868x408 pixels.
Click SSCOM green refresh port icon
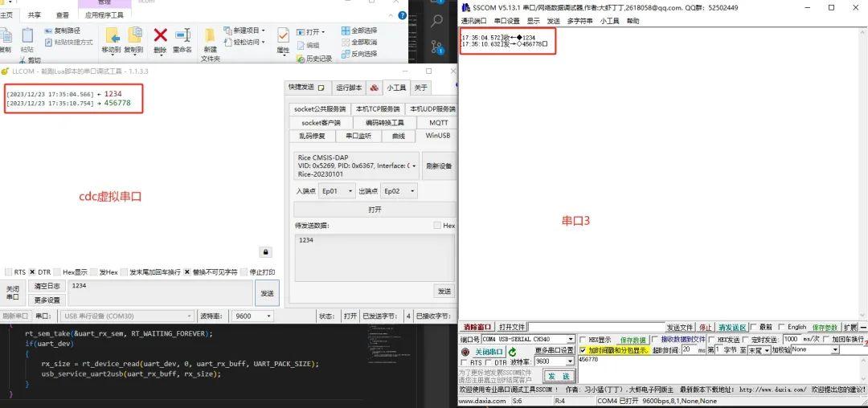512,352
